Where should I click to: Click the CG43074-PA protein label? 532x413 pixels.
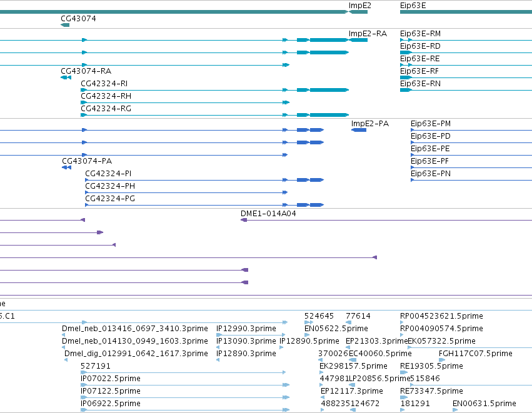click(x=87, y=161)
